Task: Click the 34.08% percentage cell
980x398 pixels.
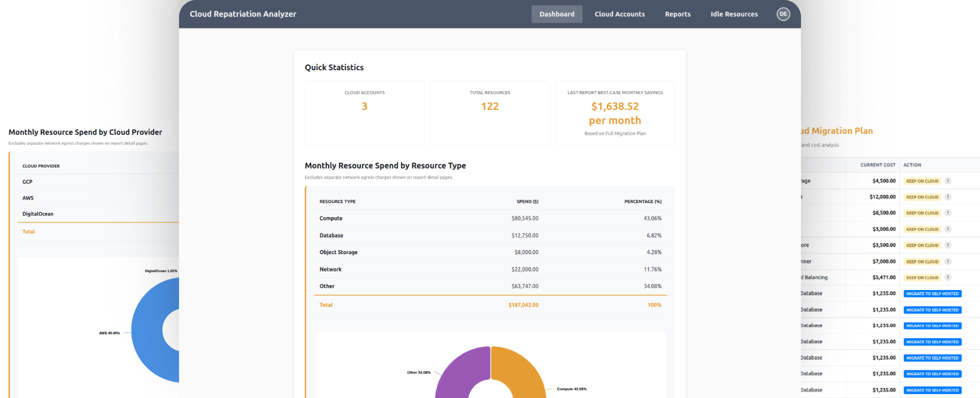Action: tap(653, 286)
